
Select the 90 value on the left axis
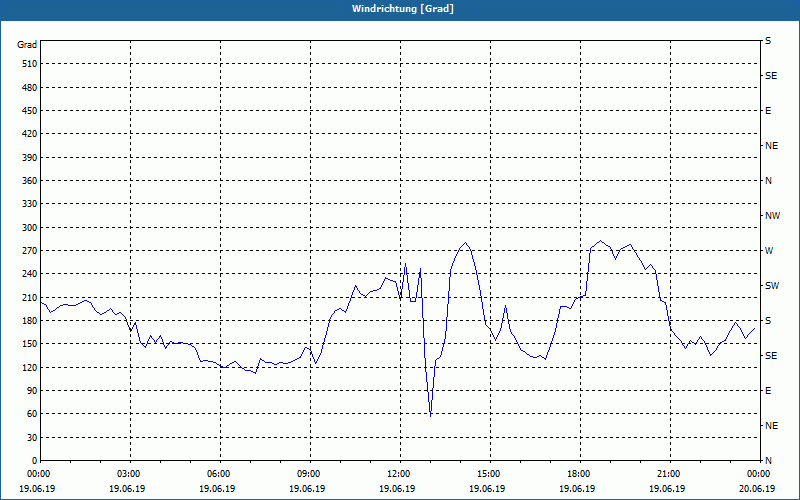coord(32,391)
